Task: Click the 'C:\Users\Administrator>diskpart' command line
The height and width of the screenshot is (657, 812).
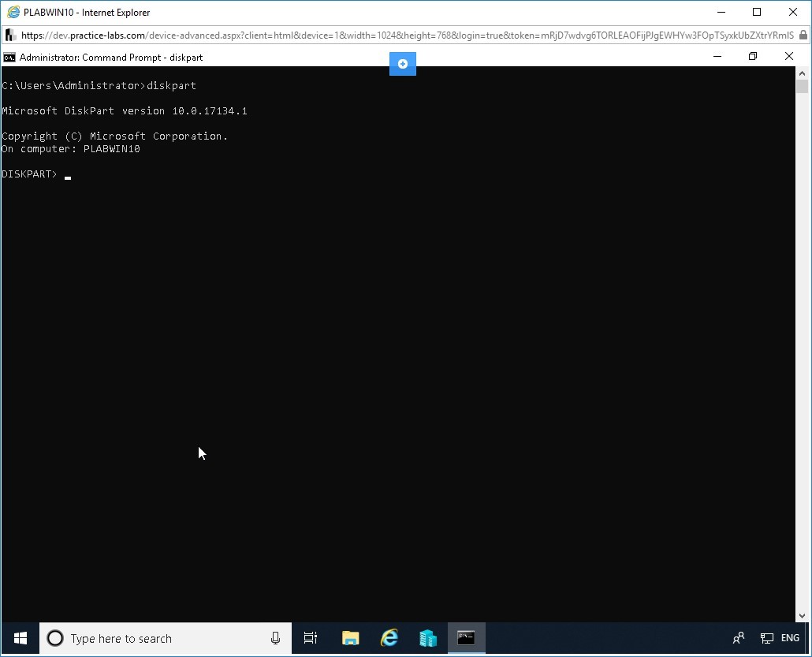Action: point(99,85)
